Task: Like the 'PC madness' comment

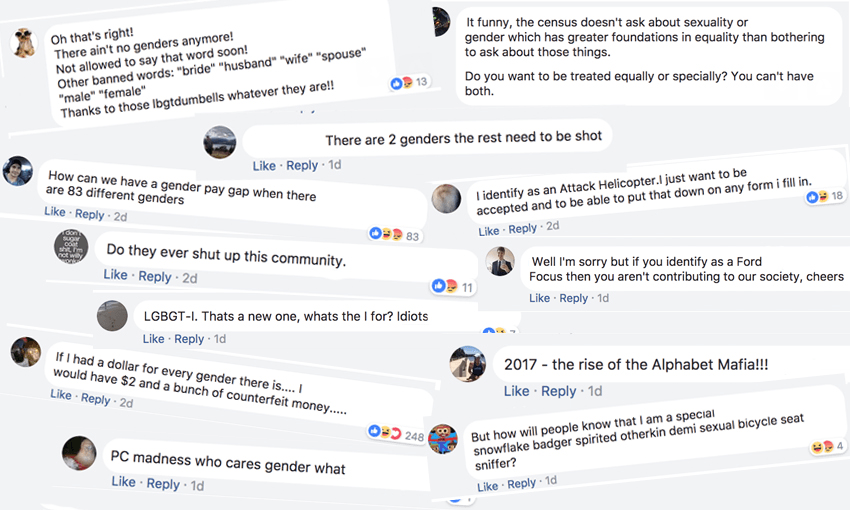Action: point(123,482)
